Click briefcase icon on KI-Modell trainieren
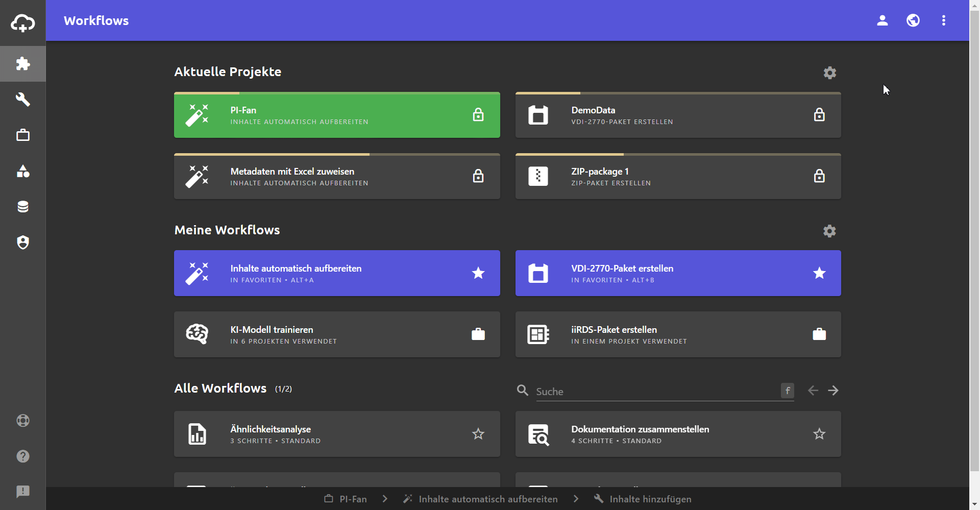 (x=478, y=334)
